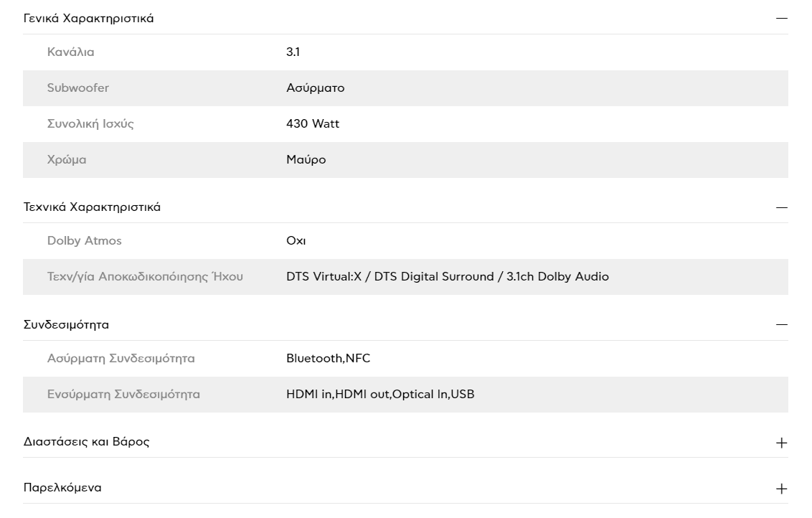This screenshot has height=518, width=812.
Task: Click the HDMI in,HDMI out,Optical In,USB value
Action: (x=380, y=394)
